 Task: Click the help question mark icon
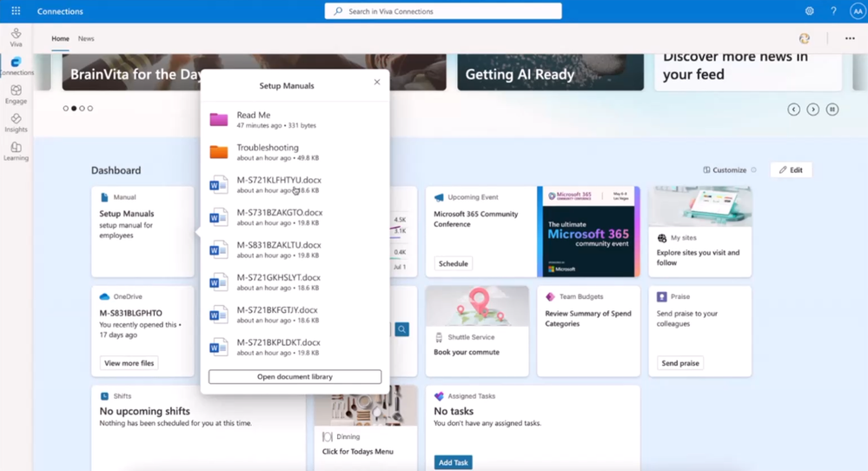833,11
